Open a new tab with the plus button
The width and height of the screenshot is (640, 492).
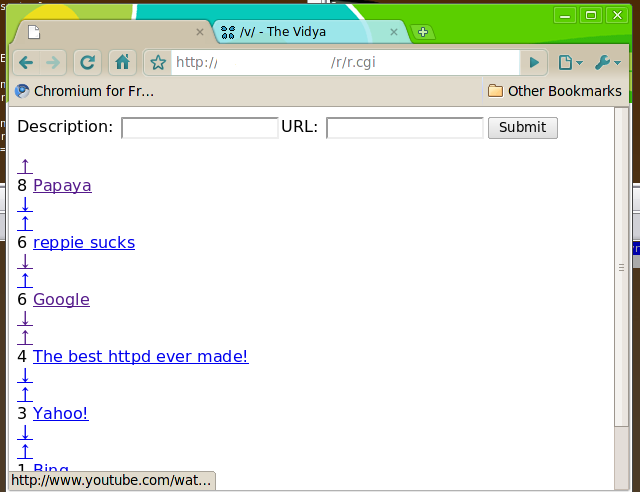click(423, 32)
